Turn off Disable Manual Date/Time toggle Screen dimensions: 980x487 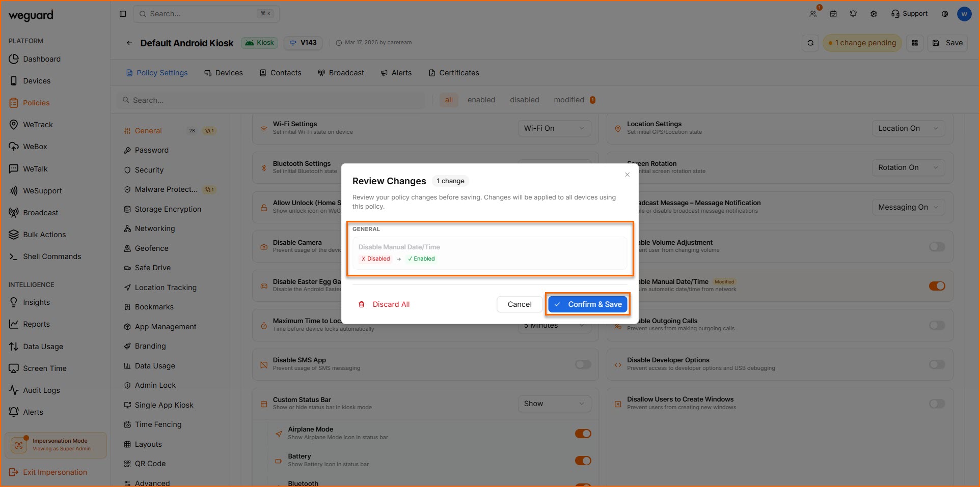937,286
